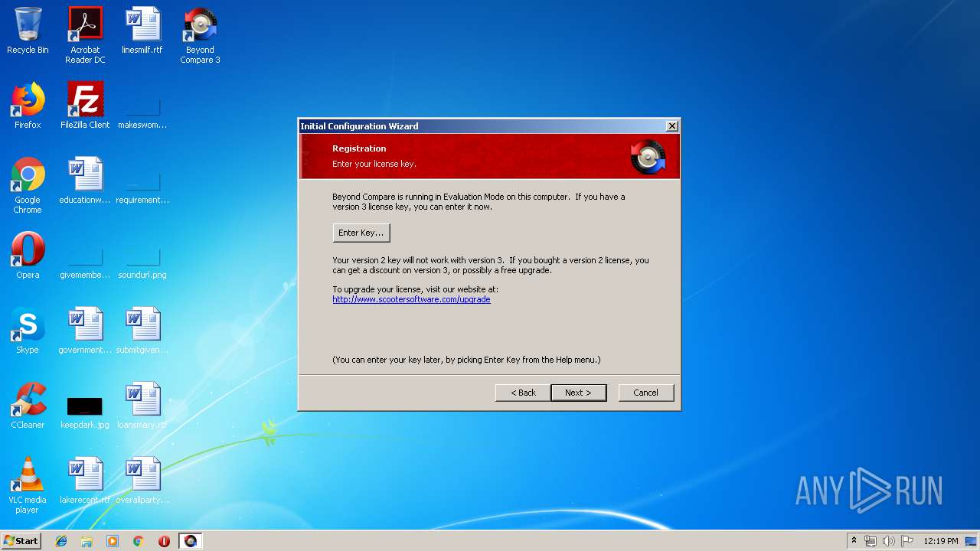Launch Google Chrome desktop shortcut
This screenshot has width=980, height=551.
click(x=28, y=184)
